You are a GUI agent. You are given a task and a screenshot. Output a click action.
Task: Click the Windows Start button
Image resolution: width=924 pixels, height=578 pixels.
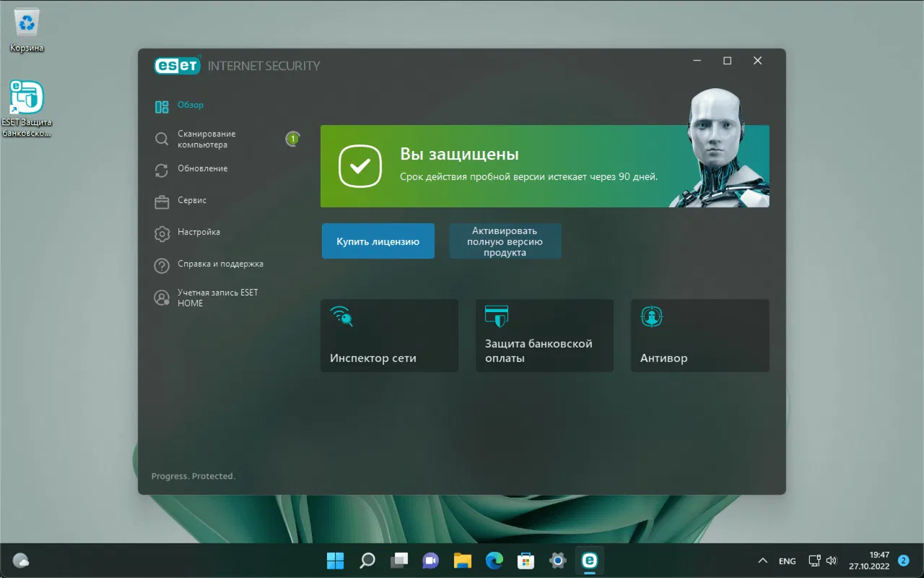[x=335, y=560]
